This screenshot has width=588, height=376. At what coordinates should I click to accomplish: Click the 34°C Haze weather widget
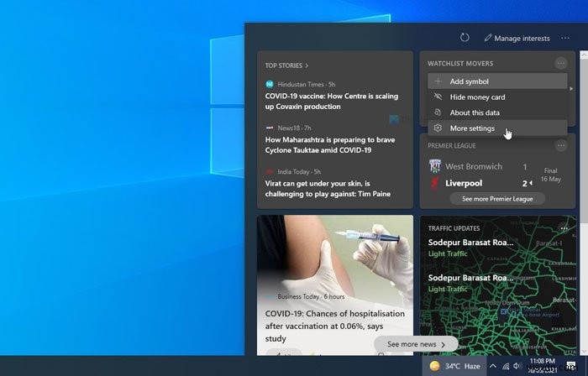tap(454, 366)
